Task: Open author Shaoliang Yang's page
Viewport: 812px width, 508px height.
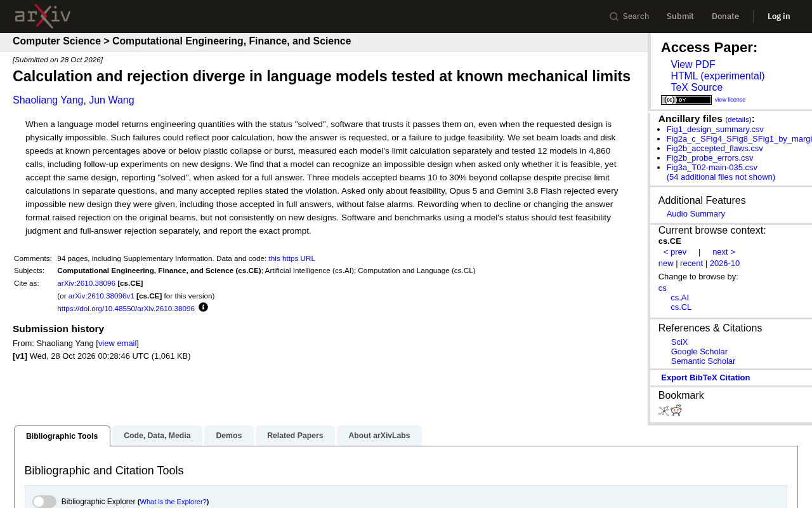Action: click(x=48, y=100)
